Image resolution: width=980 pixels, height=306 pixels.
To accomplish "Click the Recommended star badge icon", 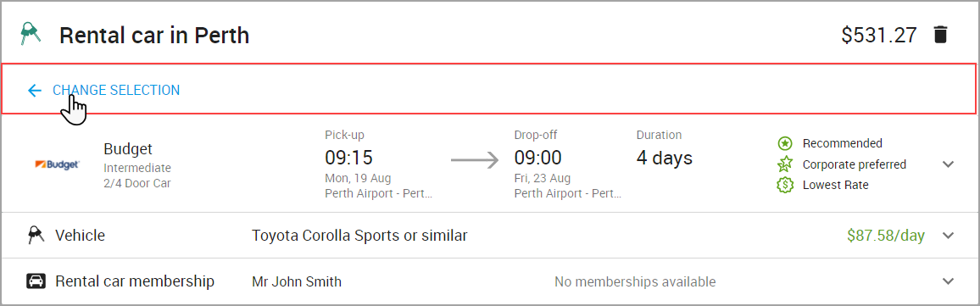I will point(785,143).
